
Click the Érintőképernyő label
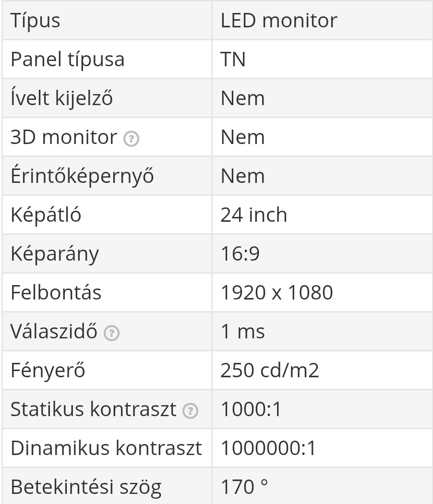tap(82, 176)
